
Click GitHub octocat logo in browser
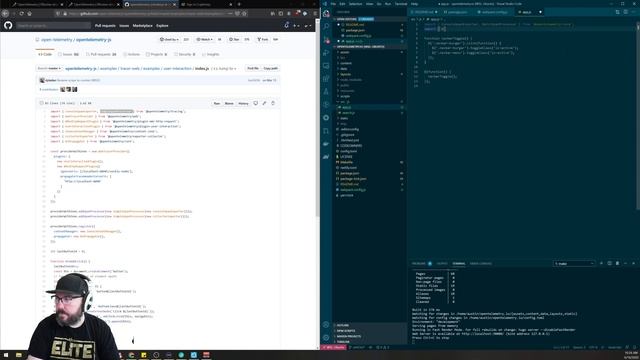tap(8, 26)
